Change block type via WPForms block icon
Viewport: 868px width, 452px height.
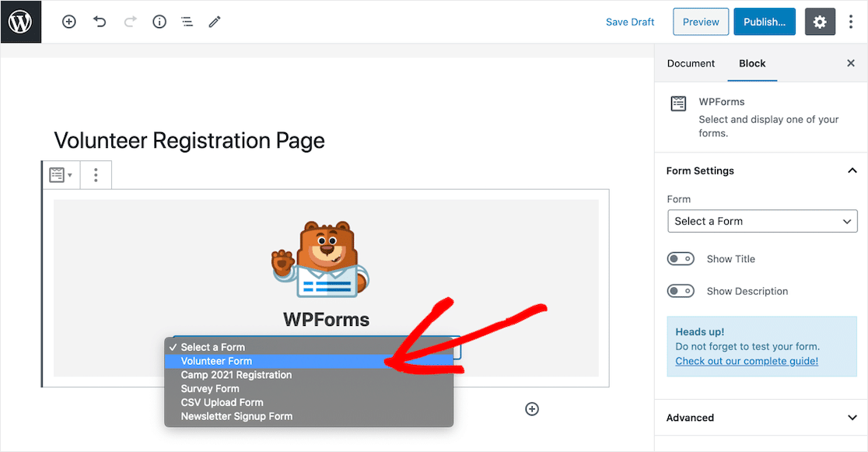(61, 175)
